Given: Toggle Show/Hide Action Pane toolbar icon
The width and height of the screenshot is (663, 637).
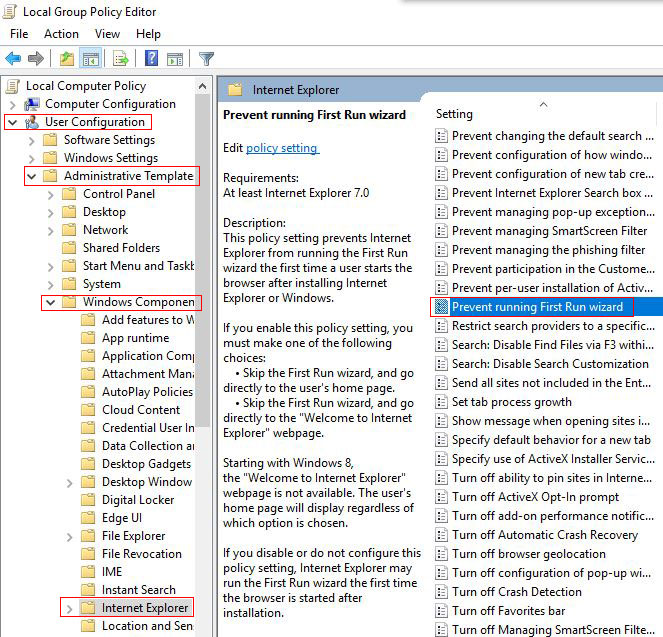Looking at the screenshot, I should tap(175, 59).
